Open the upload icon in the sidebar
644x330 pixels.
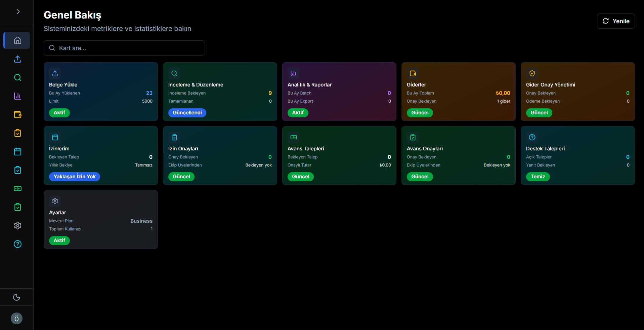tap(17, 59)
